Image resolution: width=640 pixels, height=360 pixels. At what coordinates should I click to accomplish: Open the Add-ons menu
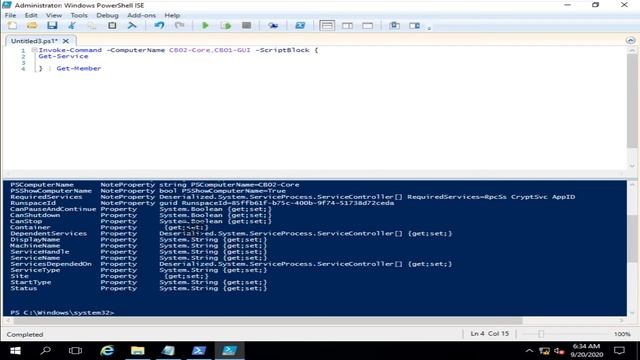[141, 15]
